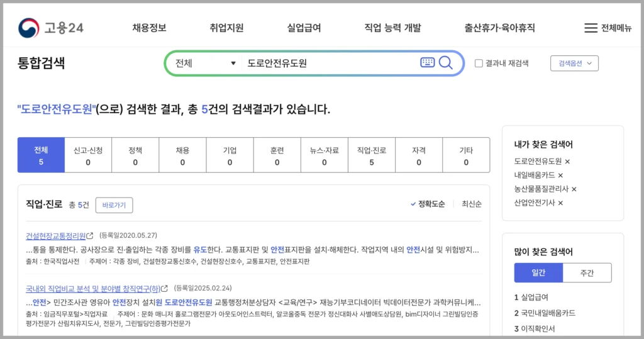644x339 pixels.
Task: Expand the 검색옵션 dropdown
Action: coord(574,64)
